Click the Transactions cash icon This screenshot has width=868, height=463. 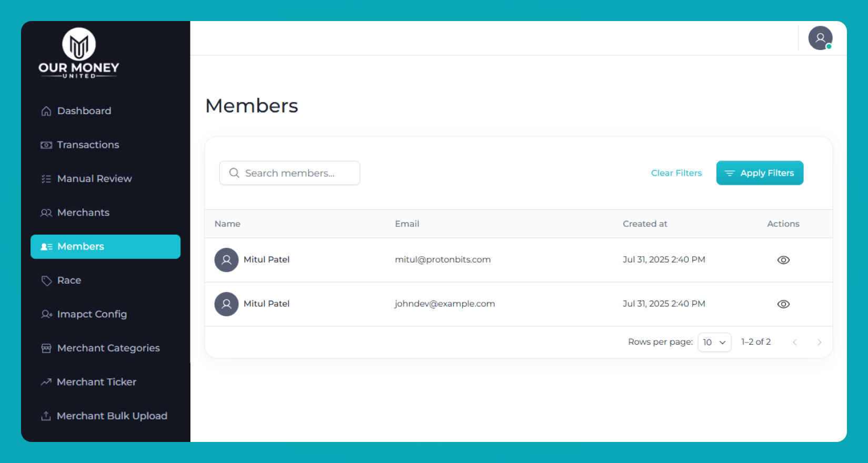46,145
